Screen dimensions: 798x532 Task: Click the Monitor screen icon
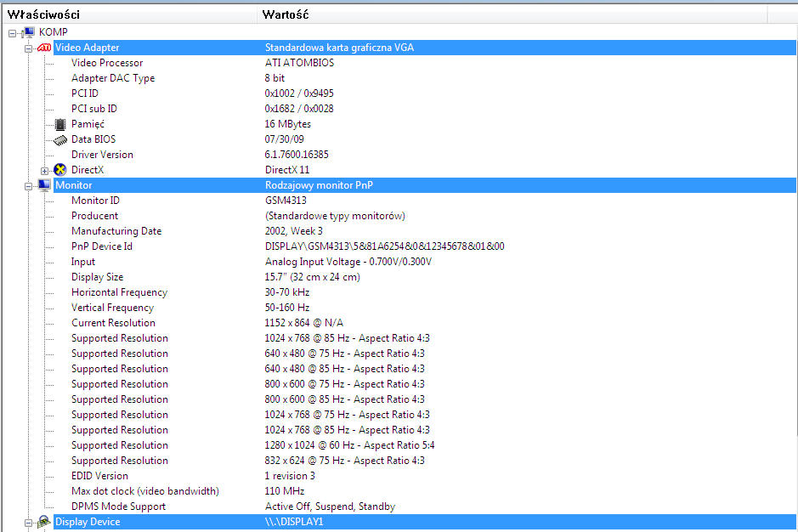click(x=44, y=185)
